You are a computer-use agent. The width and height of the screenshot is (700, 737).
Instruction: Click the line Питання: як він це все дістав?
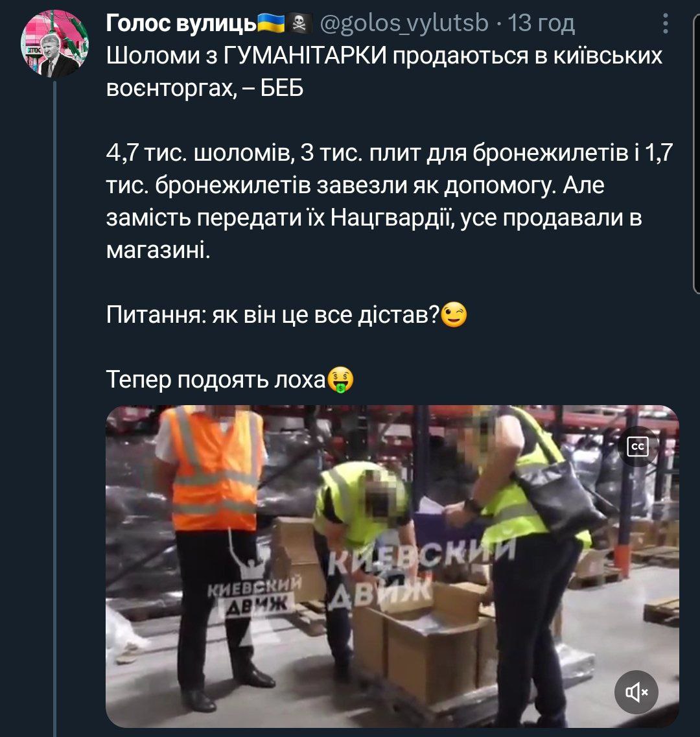point(273,314)
